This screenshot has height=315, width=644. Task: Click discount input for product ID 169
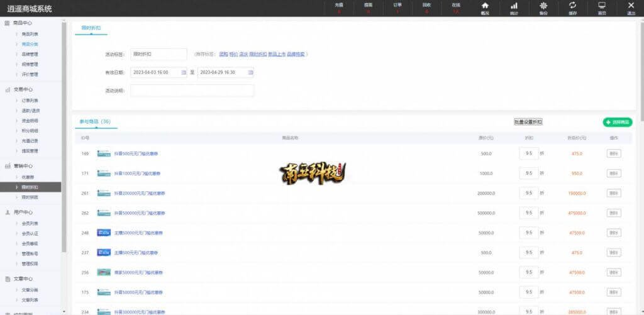tap(528, 153)
